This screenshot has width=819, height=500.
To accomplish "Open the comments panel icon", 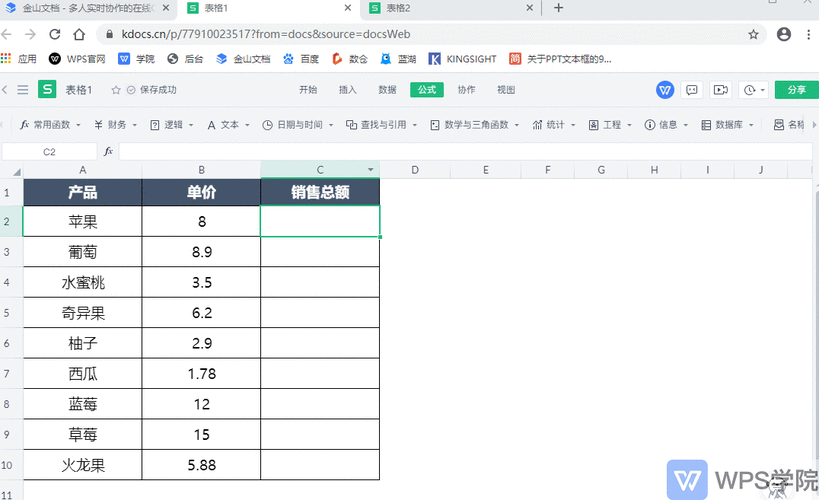I will point(692,90).
